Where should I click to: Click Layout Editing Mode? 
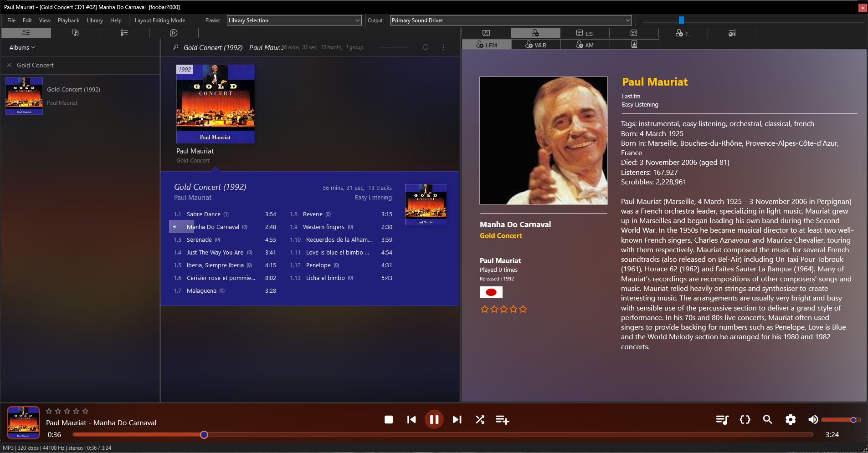coord(160,20)
